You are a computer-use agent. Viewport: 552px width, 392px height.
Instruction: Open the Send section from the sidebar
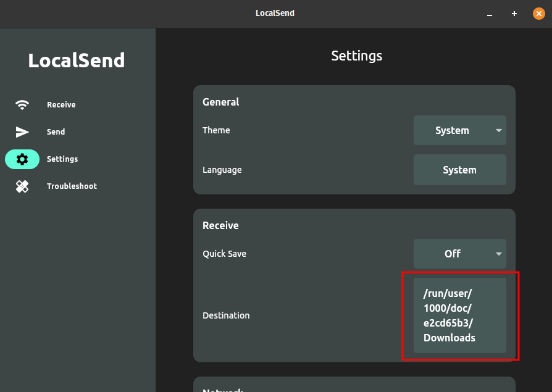[x=56, y=131]
